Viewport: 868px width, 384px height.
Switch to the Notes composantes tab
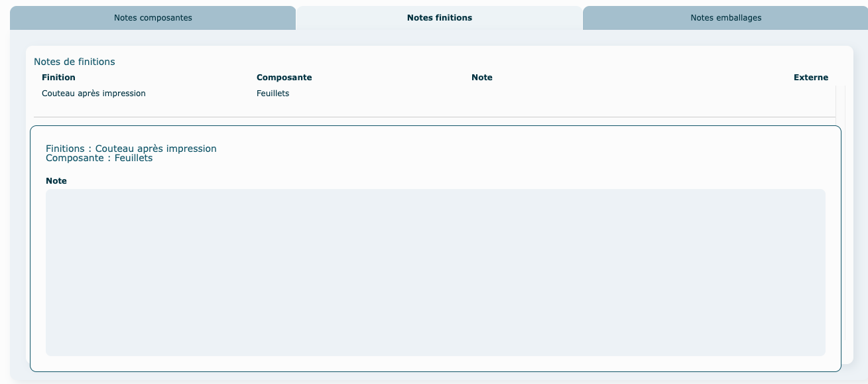click(153, 18)
